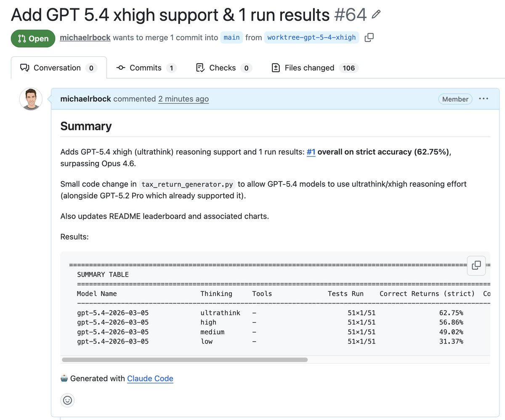Click the 'Results:' label text
Screen dimensions: 505x420
click(74, 237)
